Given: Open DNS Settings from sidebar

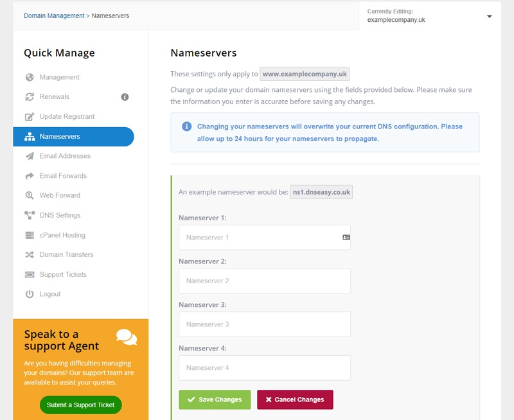Looking at the screenshot, I should 60,215.
